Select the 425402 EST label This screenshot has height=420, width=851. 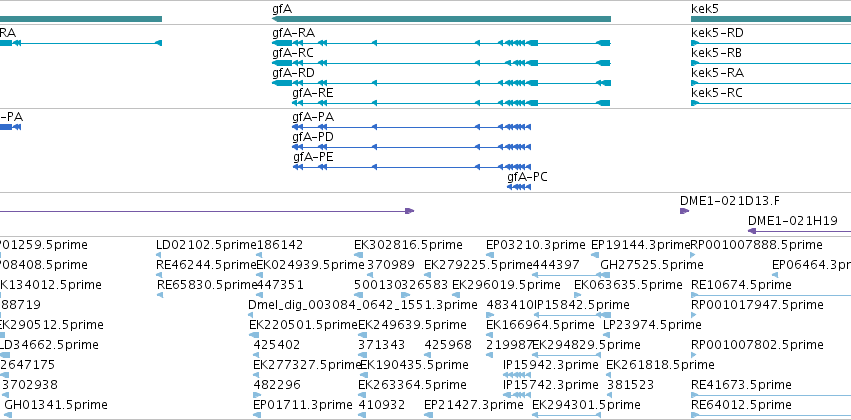277,345
